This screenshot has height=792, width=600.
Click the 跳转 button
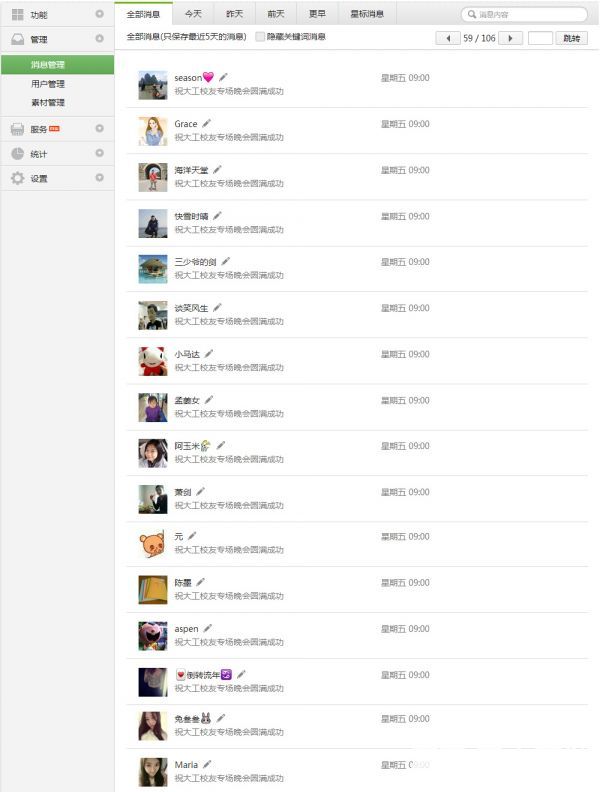[572, 38]
